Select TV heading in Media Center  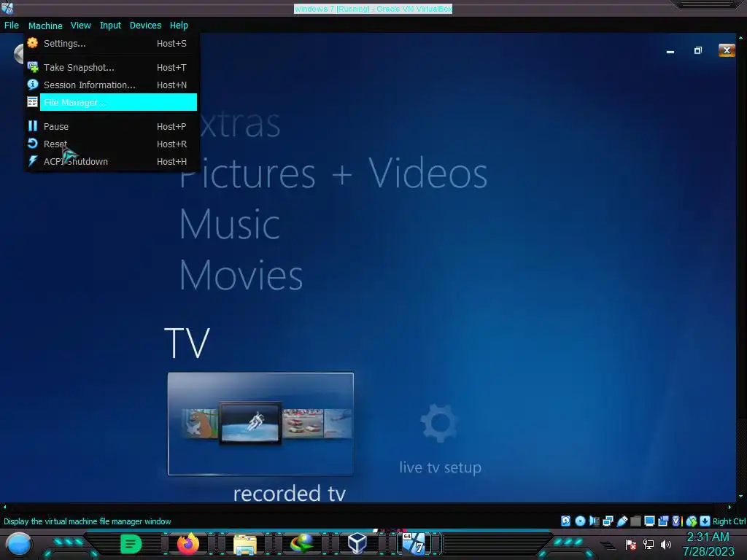pos(187,343)
